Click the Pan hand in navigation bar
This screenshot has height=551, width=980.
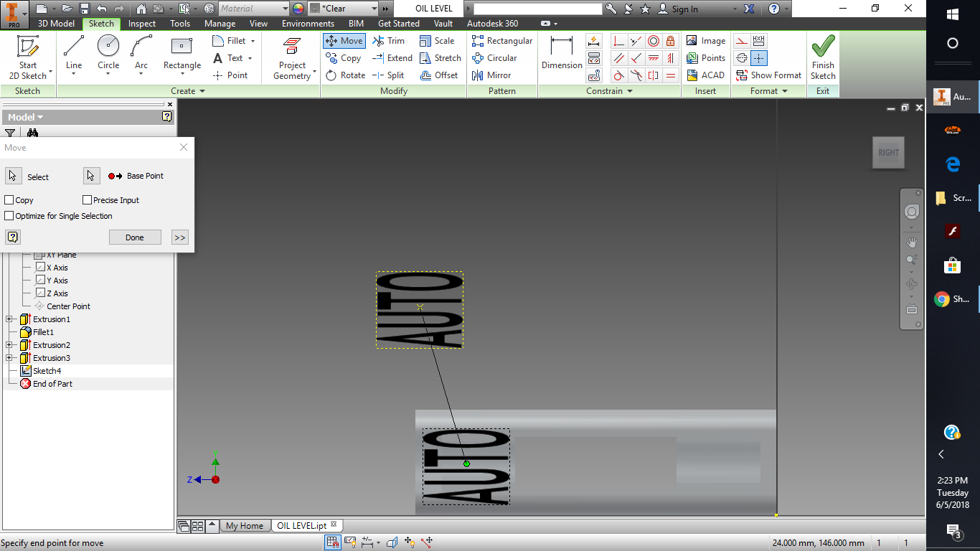pyautogui.click(x=912, y=242)
